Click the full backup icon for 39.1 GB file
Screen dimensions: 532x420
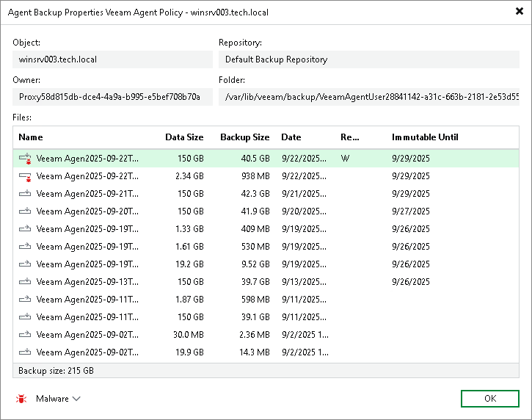25,317
